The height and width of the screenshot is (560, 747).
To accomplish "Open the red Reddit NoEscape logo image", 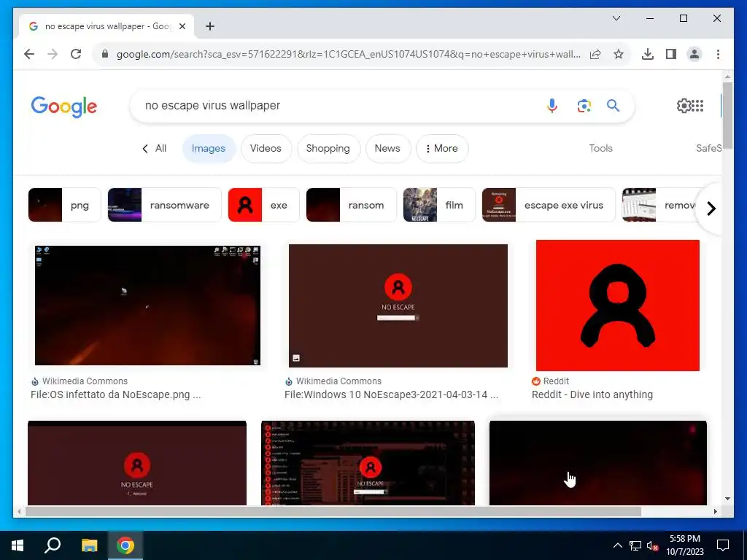I will (x=617, y=306).
